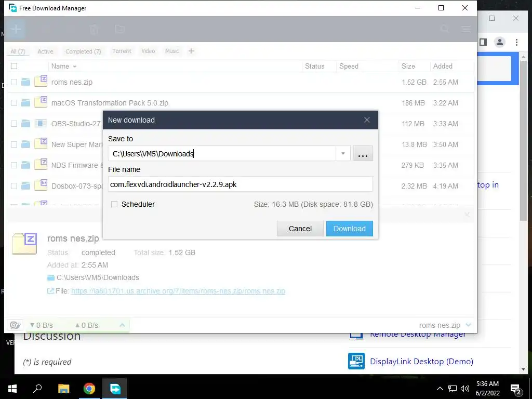Open the search icon in Free Download Manager
This screenshot has width=532, height=399.
click(x=445, y=29)
